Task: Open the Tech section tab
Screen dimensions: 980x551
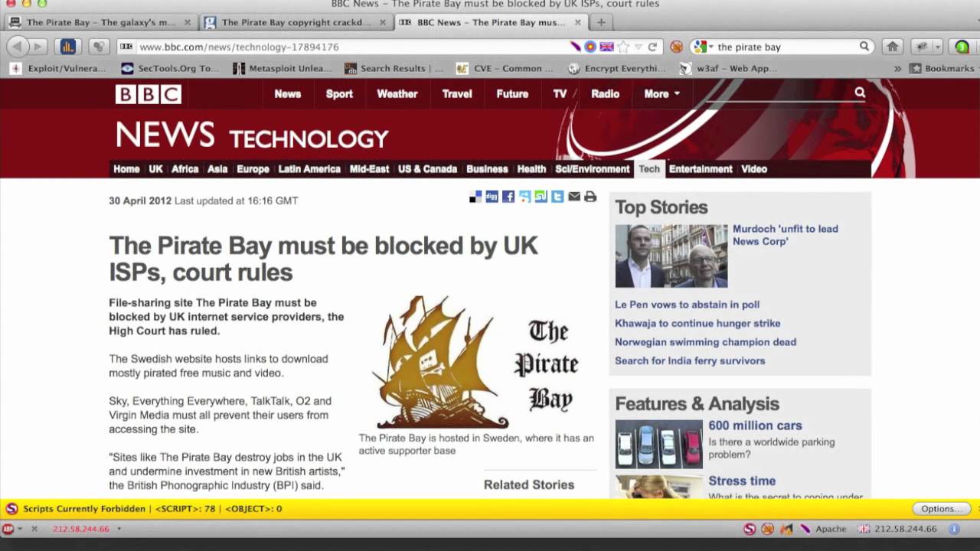Action: tap(649, 169)
